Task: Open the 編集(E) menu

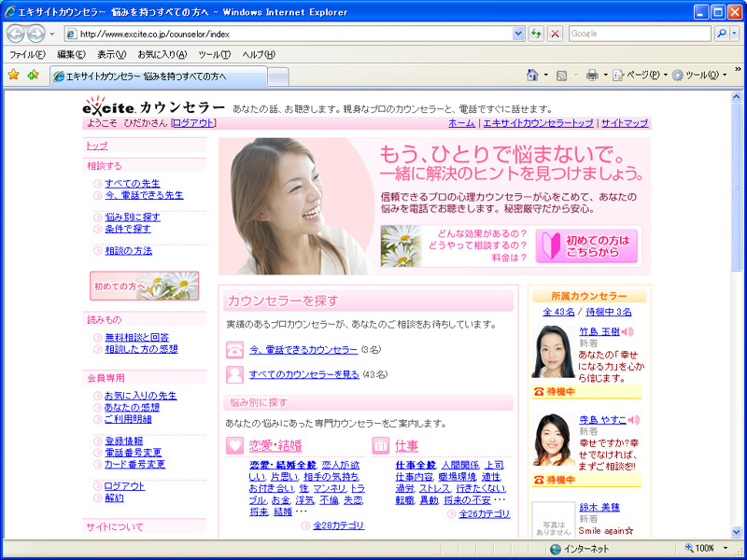Action: pyautogui.click(x=71, y=55)
